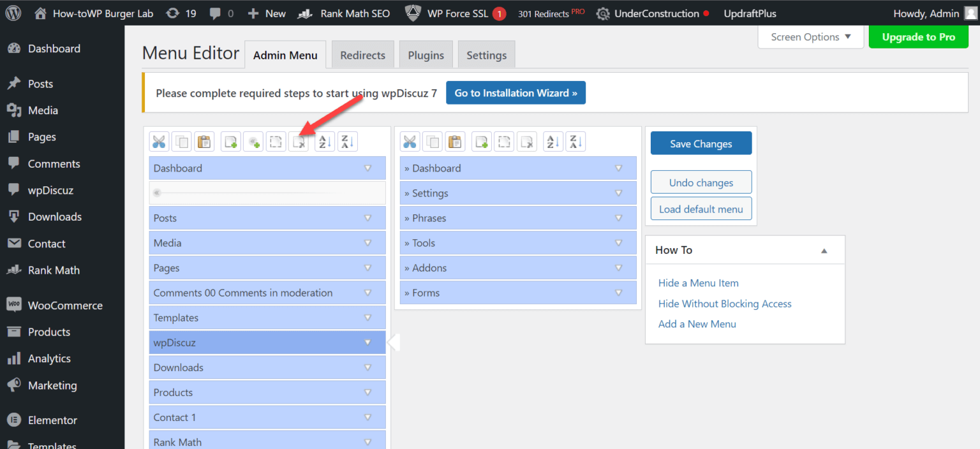Click the New separator icon with green plus
Screen dimensions: 980x449
(x=253, y=141)
